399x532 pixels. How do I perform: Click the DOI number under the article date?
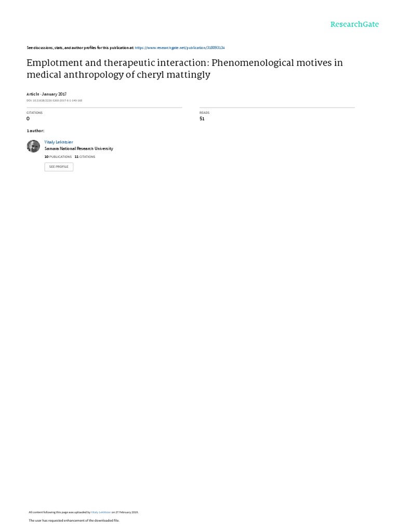tap(55, 100)
